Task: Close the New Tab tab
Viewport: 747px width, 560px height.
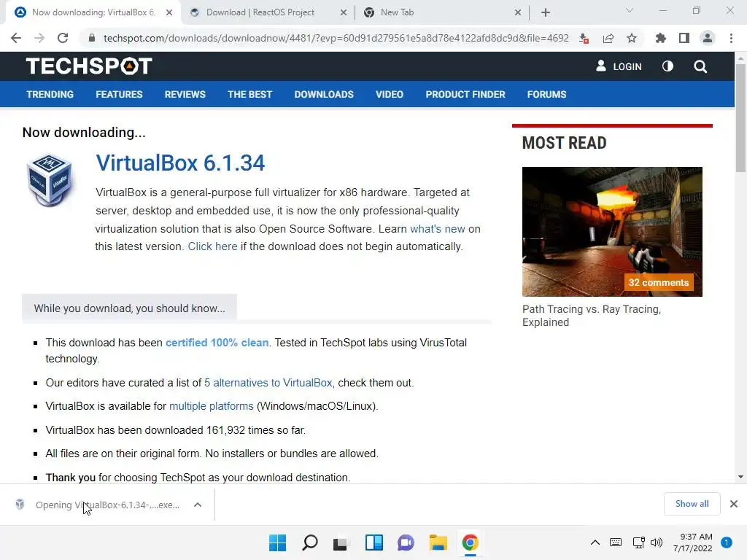Action: [518, 12]
